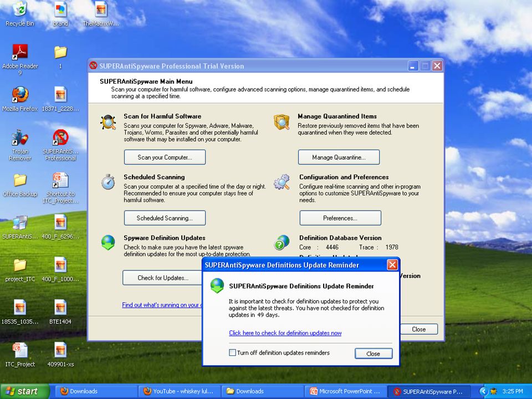Screen dimensions: 532x399
Task: Open the Office Backup folder
Action: 20,180
